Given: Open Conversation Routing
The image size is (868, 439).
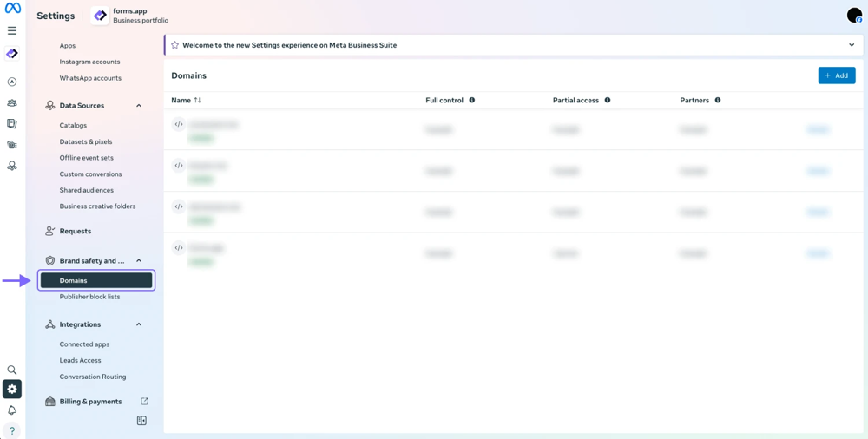Looking at the screenshot, I should (93, 377).
